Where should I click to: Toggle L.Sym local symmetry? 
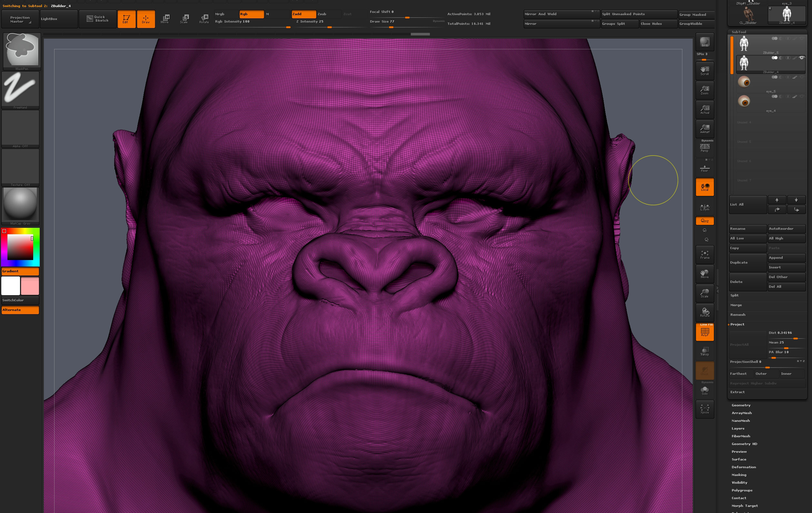coord(705,207)
